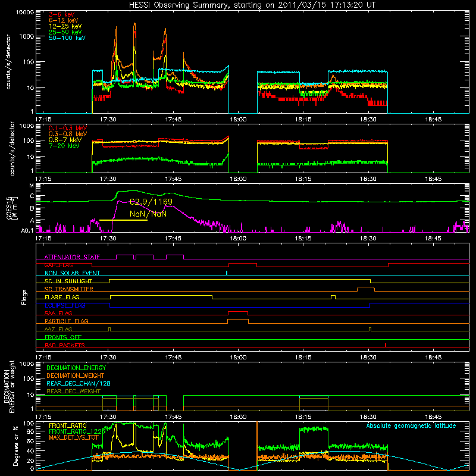
Task: Click the yellow flare interval bar under NaN/NaN
Action: pyautogui.click(x=123, y=220)
